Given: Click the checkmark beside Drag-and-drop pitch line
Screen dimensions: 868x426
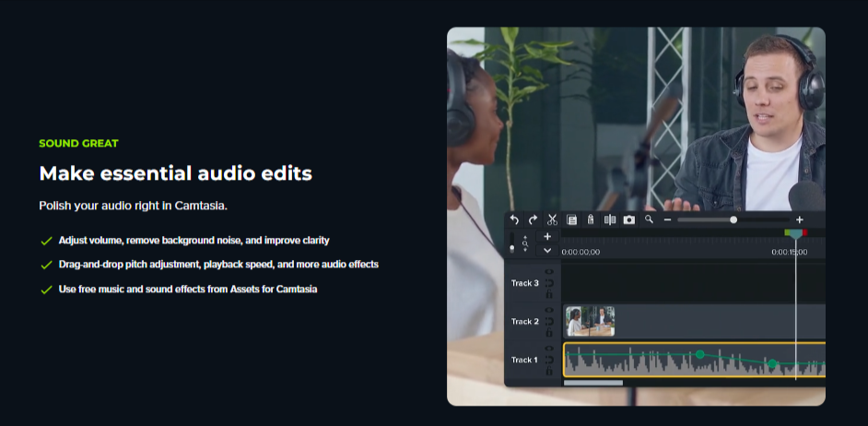Looking at the screenshot, I should click(46, 266).
